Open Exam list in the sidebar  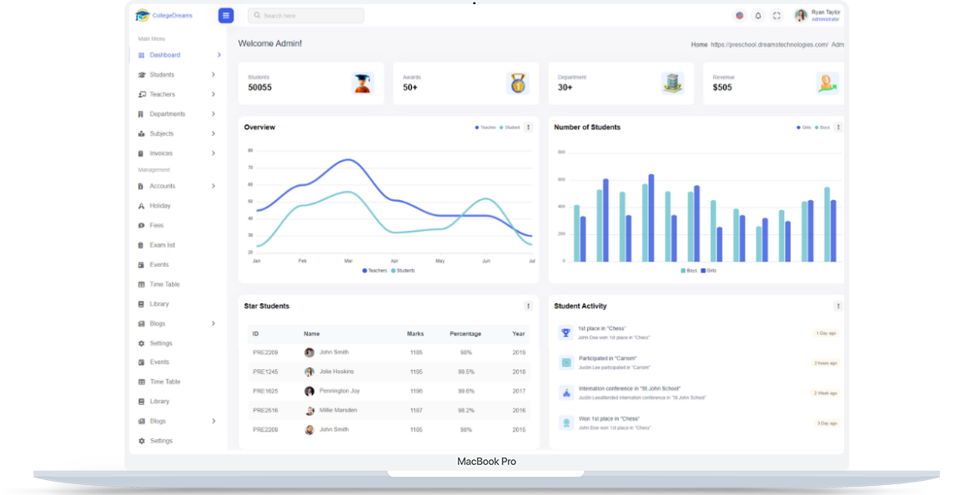click(162, 245)
